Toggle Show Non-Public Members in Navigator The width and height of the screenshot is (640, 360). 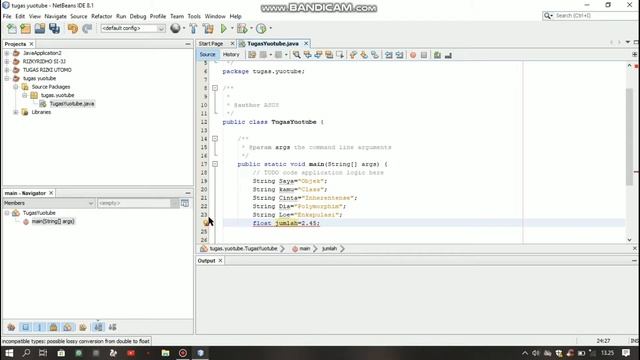[x=53, y=327]
